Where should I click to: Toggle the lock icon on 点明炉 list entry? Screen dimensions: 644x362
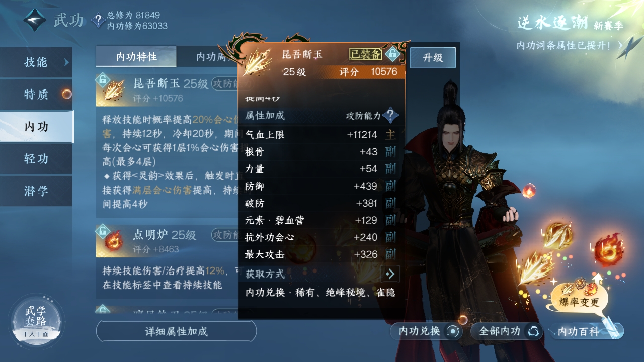coord(103,230)
